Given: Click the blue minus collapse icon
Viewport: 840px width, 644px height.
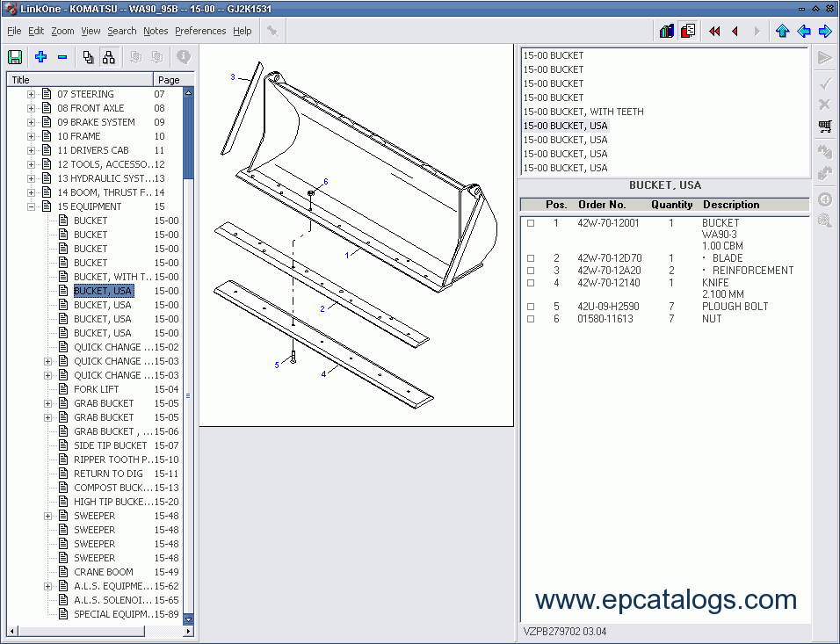Looking at the screenshot, I should pyautogui.click(x=62, y=57).
